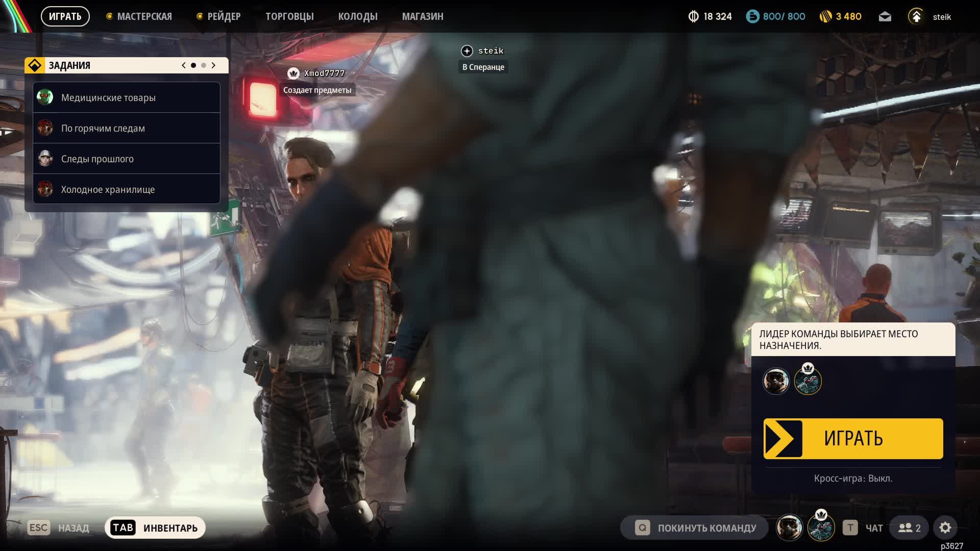
Task: Click the Tasks diamond header icon
Action: click(x=35, y=65)
